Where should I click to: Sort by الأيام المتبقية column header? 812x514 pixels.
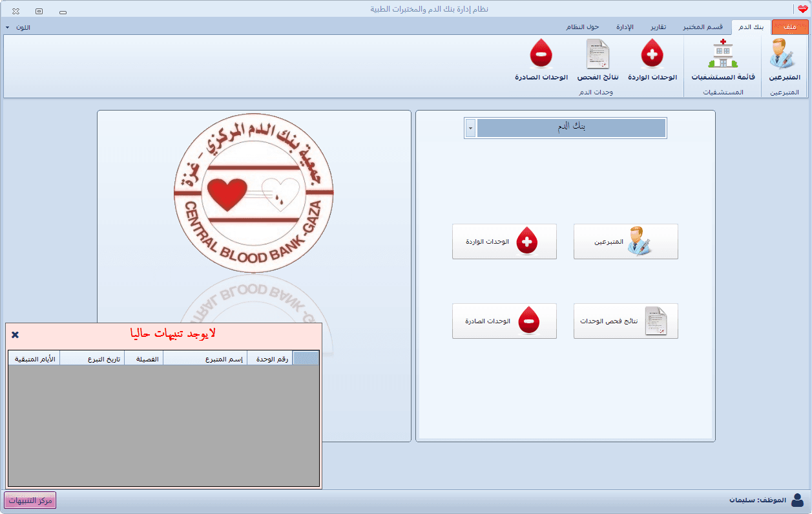click(34, 359)
